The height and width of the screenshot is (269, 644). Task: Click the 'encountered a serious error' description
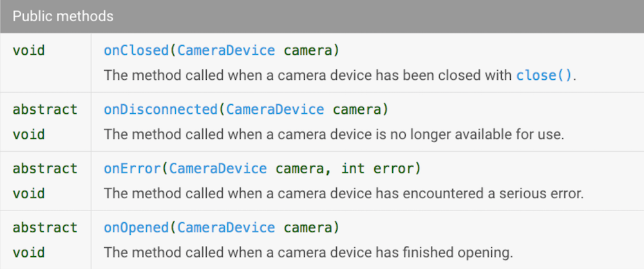492,193
